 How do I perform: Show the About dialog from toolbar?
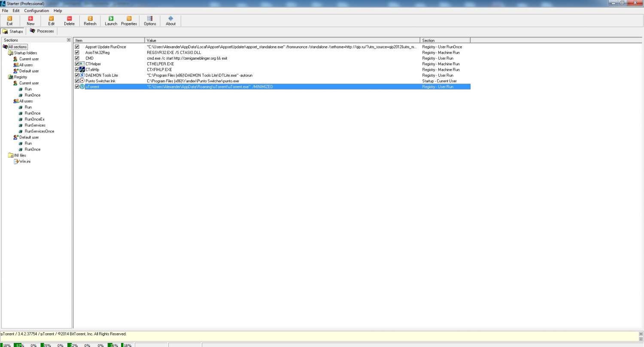pos(171,21)
